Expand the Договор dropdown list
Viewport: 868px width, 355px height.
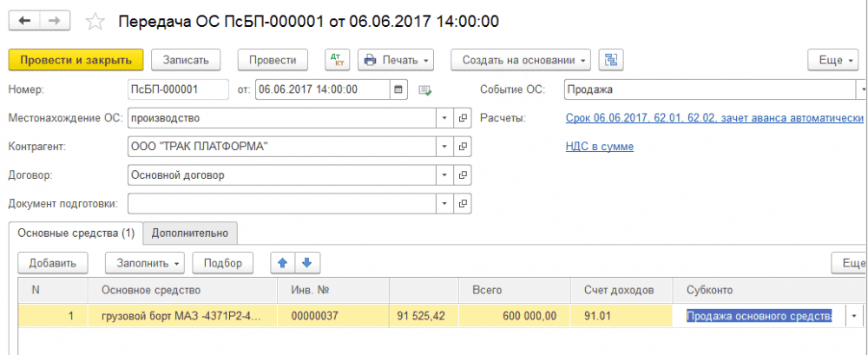[x=444, y=175]
